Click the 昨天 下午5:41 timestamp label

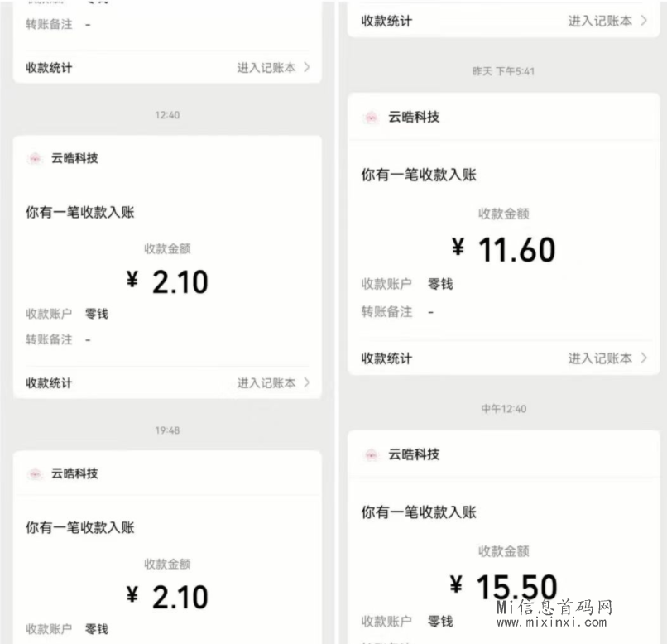click(x=506, y=70)
